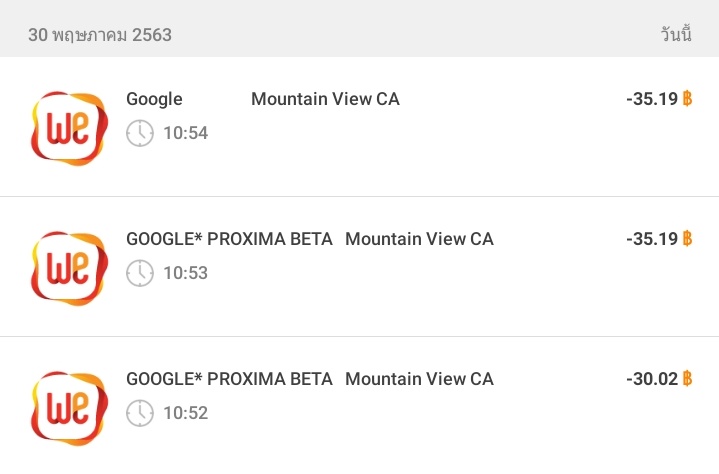Click the clock icon next to 10:52
The width and height of the screenshot is (719, 474).
point(140,413)
